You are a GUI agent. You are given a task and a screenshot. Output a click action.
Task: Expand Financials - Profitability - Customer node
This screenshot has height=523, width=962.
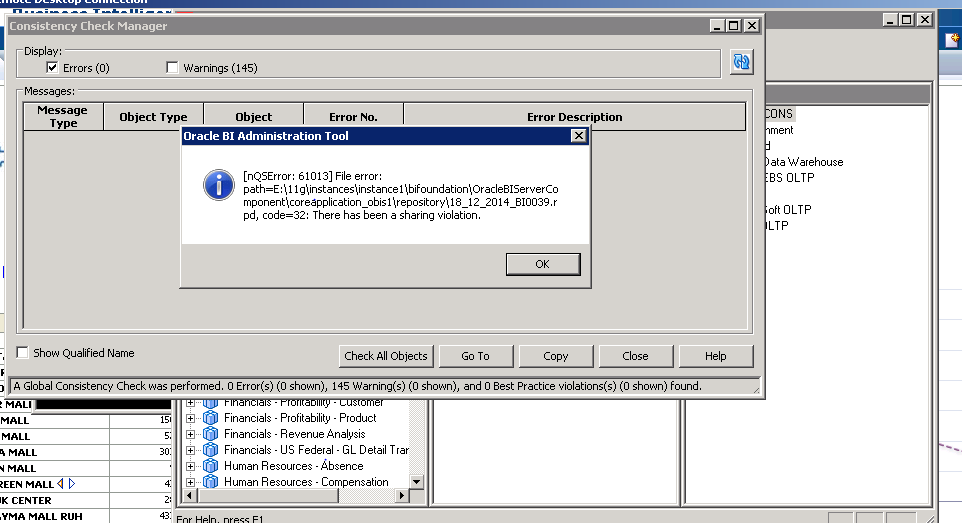pyautogui.click(x=190, y=403)
